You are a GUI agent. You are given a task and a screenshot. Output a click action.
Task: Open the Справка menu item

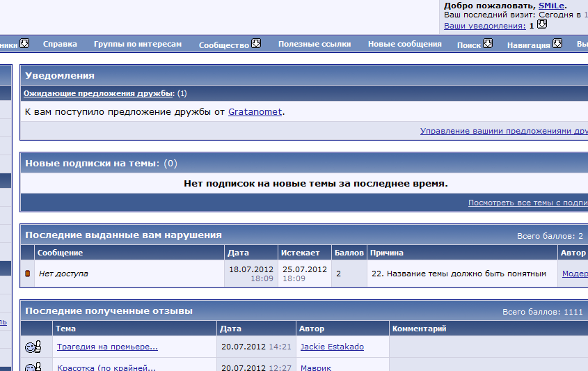pos(60,45)
